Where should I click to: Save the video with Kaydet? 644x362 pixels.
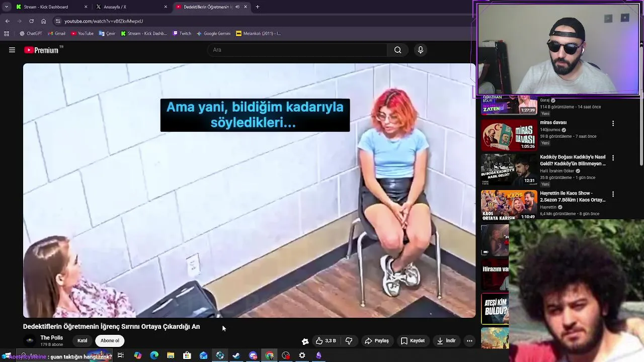pos(413,340)
